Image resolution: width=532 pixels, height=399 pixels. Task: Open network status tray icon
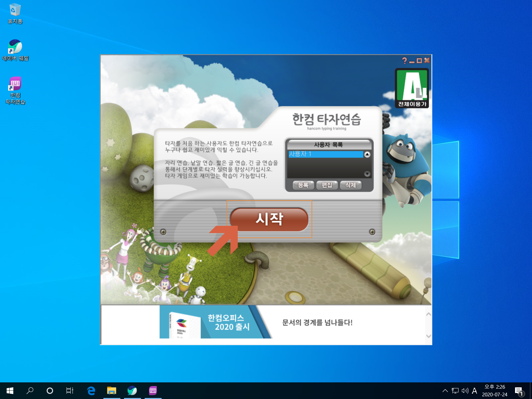[455, 391]
